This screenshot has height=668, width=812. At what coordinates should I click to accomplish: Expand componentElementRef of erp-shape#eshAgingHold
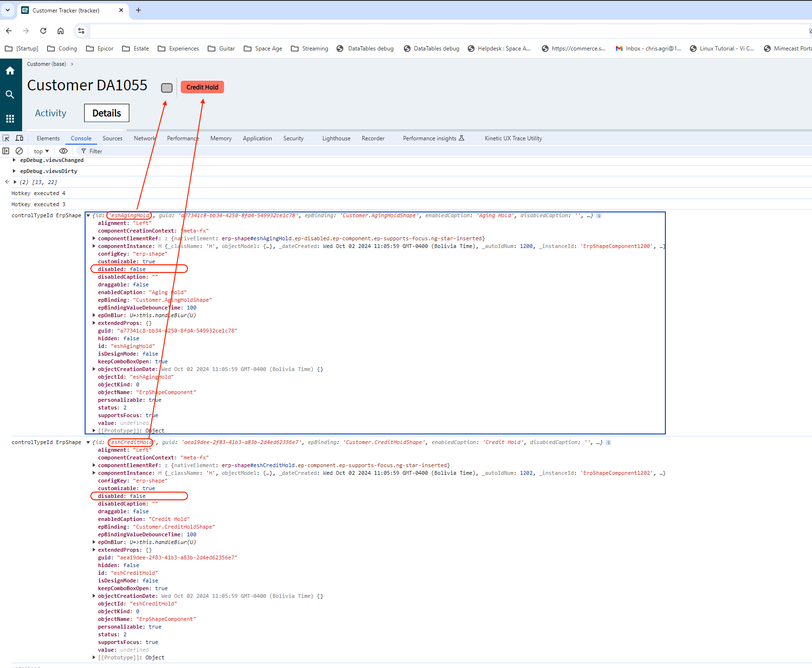coord(94,238)
